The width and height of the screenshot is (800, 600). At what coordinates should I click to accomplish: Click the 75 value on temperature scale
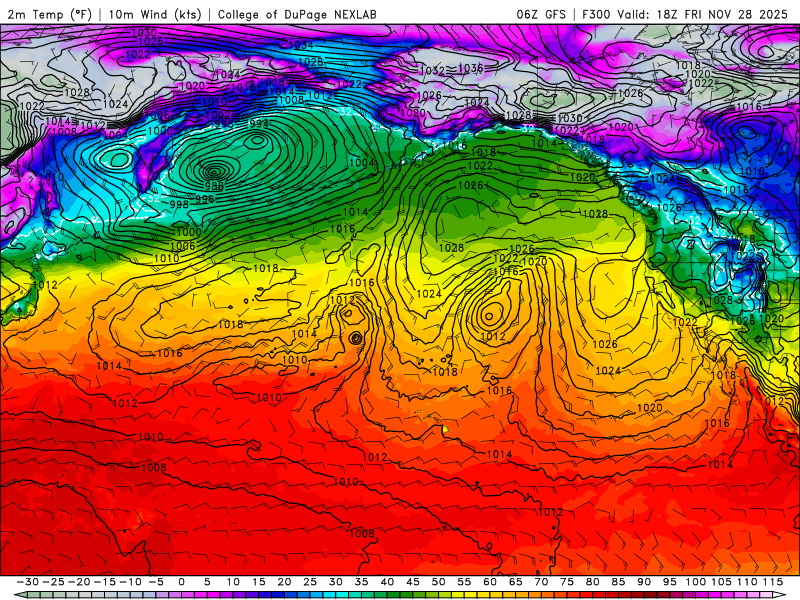[x=567, y=582]
